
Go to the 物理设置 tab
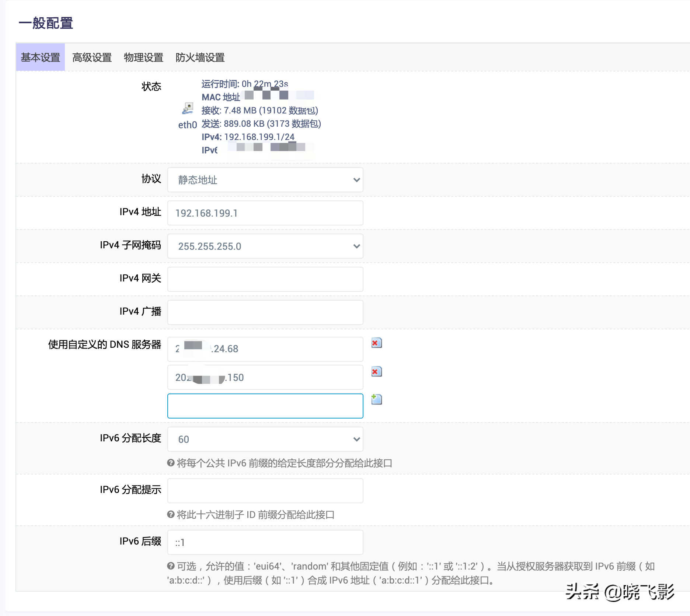(x=144, y=57)
